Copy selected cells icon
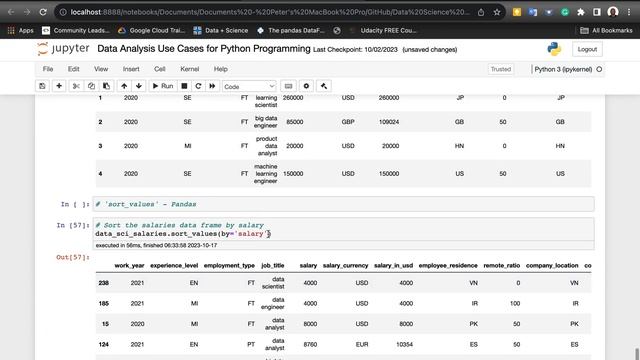Viewport: 640px width, 360px height. pyautogui.click(x=91, y=86)
